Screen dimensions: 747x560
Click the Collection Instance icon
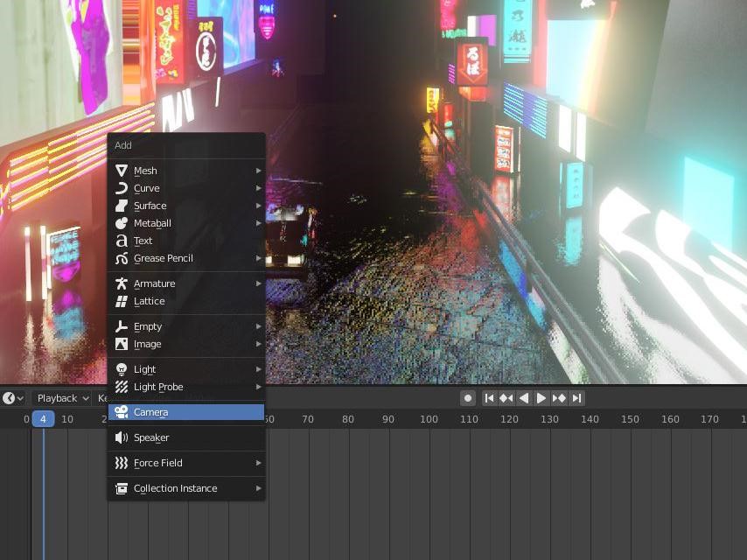tap(122, 488)
